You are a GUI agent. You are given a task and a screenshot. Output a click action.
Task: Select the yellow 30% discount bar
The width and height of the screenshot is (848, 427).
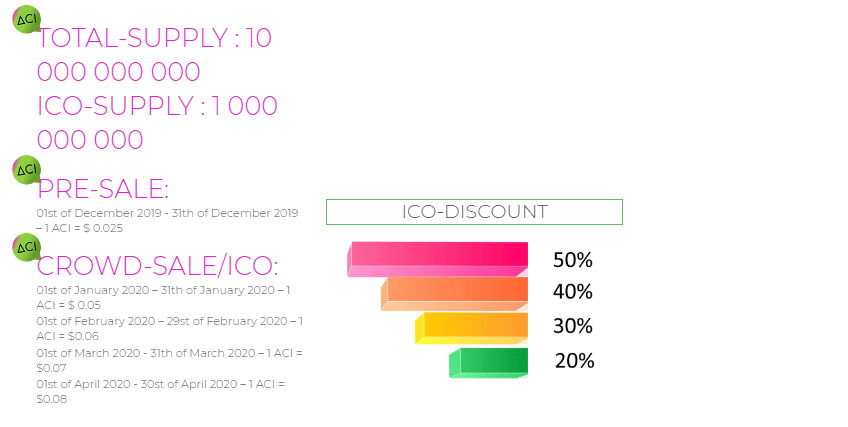click(472, 327)
